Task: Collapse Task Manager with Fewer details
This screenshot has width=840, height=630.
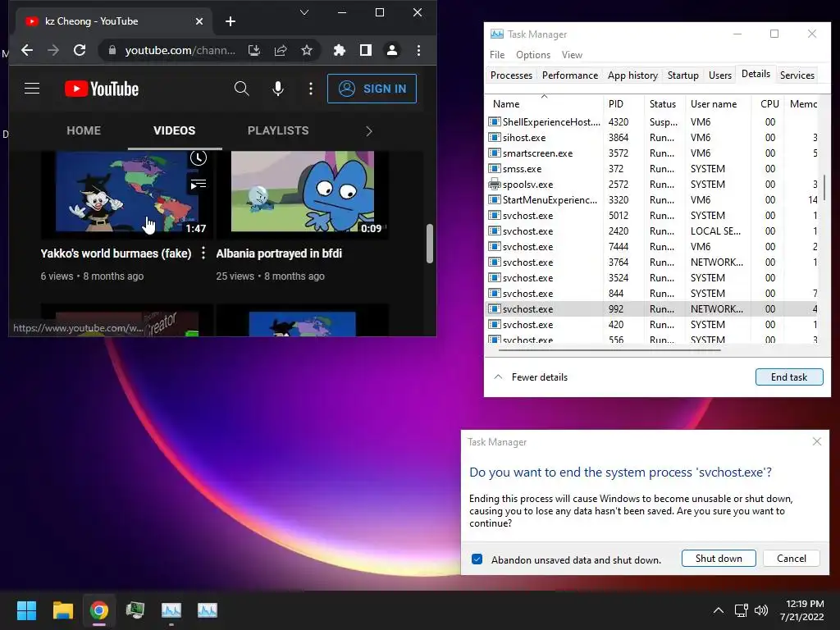Action: 531,377
